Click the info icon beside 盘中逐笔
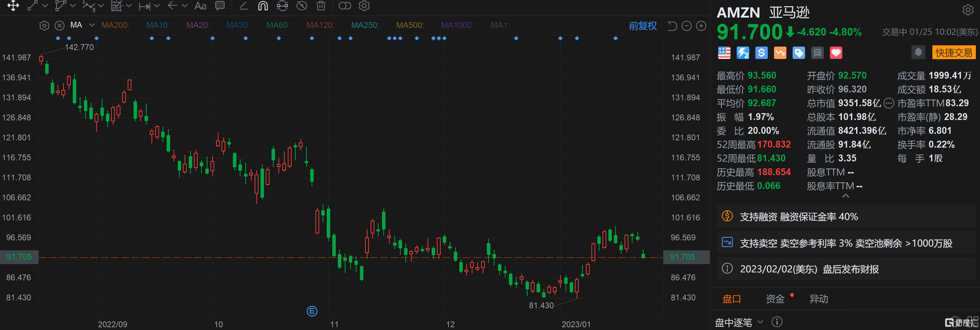This screenshot has width=980, height=330. [777, 322]
